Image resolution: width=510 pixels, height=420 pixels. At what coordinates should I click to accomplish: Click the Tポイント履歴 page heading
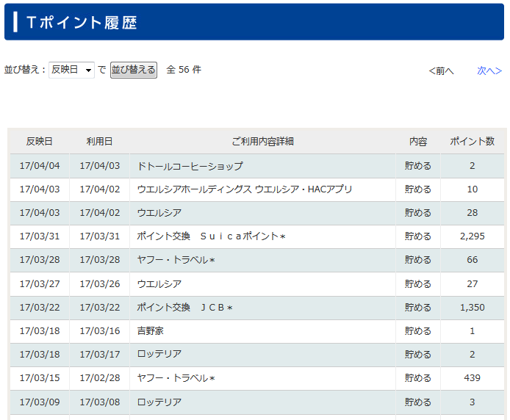[x=82, y=23]
